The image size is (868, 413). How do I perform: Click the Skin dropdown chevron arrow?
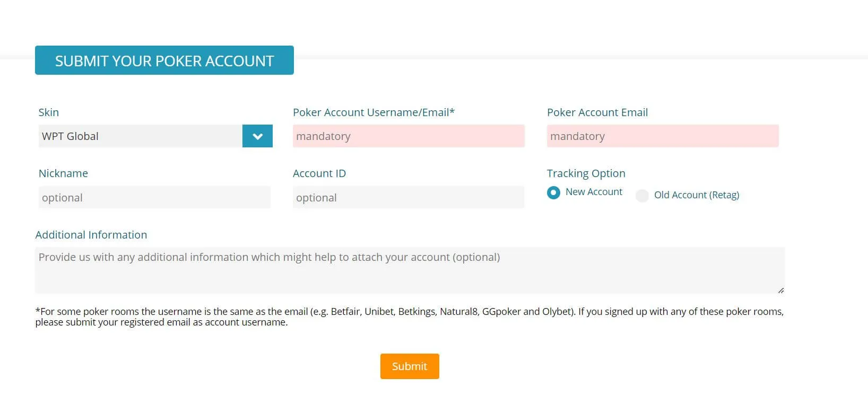[x=257, y=136]
